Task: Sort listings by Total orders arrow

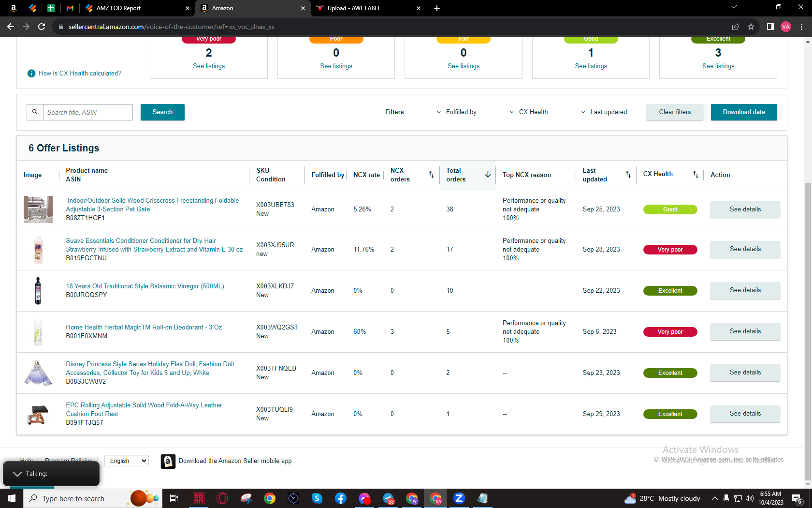Action: (488, 175)
